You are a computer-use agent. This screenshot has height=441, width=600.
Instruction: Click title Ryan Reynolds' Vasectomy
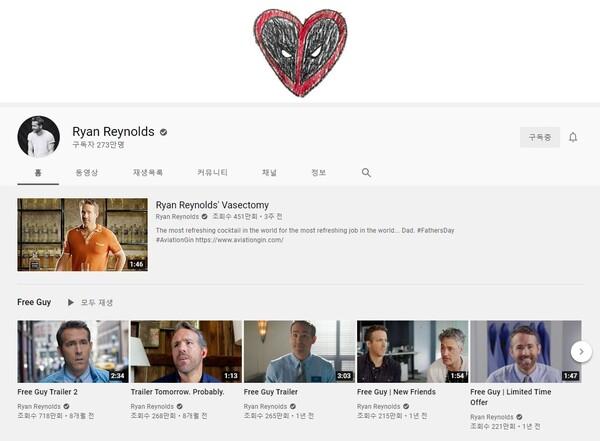[212, 205]
